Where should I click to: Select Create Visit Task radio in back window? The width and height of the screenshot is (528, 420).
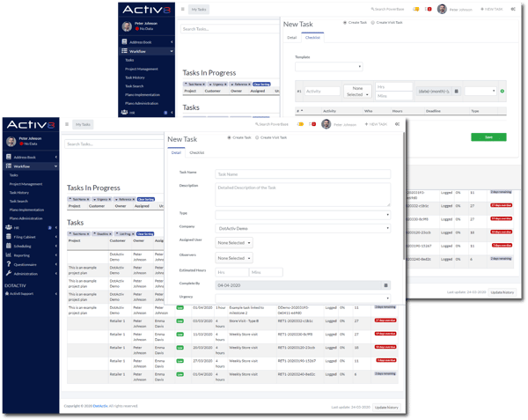373,23
